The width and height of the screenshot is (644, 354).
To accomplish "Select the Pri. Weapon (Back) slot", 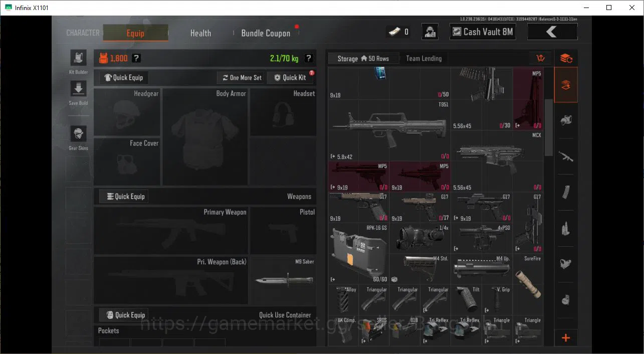I will (x=171, y=280).
